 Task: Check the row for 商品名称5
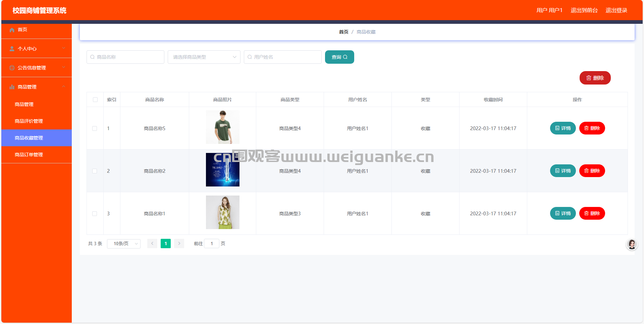click(95, 128)
